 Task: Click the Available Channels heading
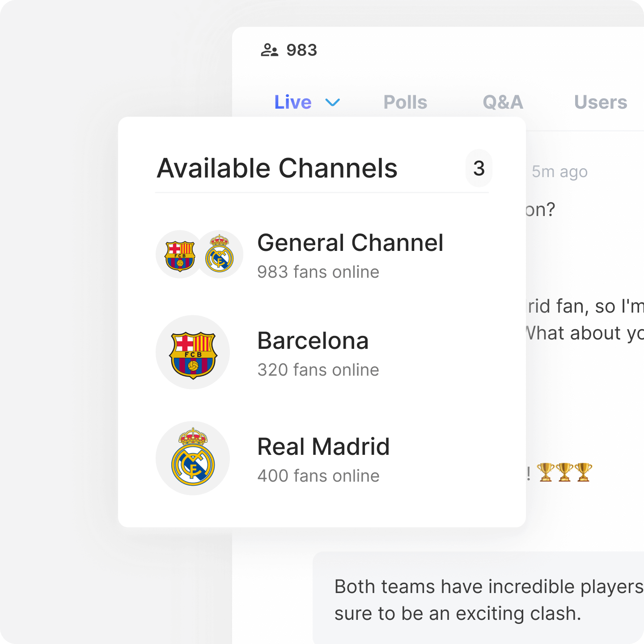pos(277,169)
